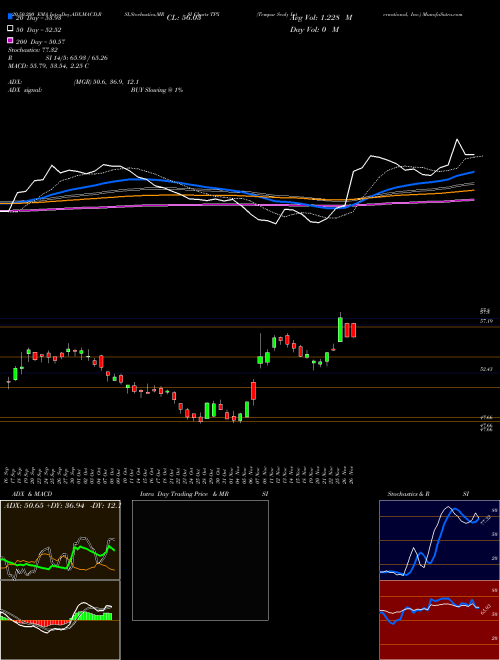Click the 'Day Vol: 0 M' text

tap(314, 30)
